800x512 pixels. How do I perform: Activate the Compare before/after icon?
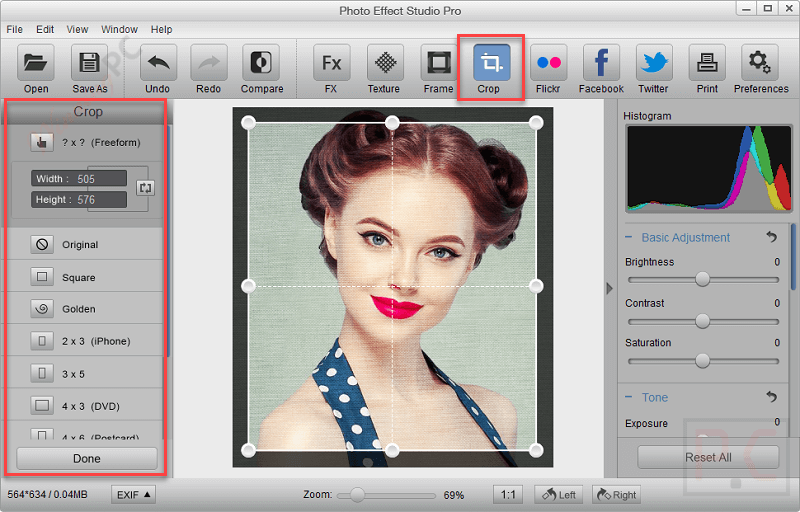pyautogui.click(x=261, y=63)
